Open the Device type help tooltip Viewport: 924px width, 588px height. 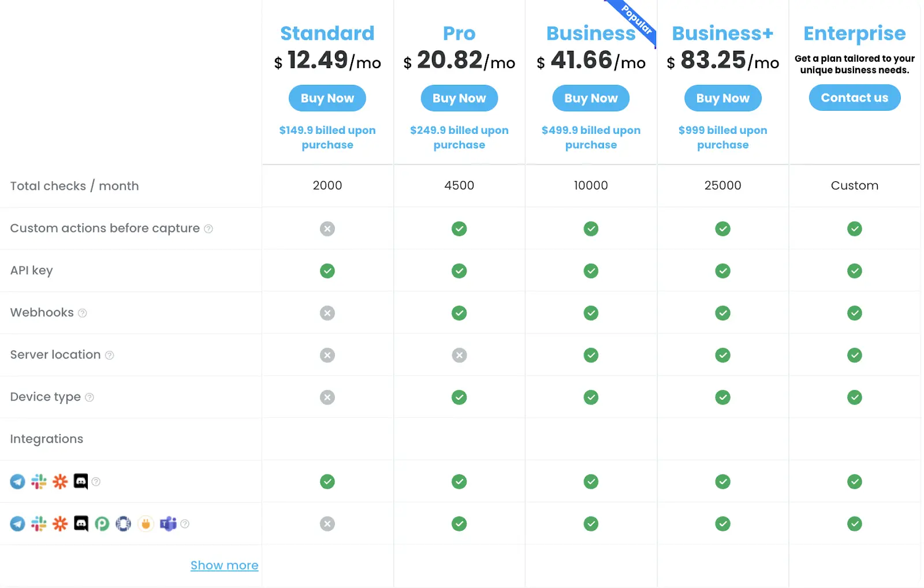(89, 398)
